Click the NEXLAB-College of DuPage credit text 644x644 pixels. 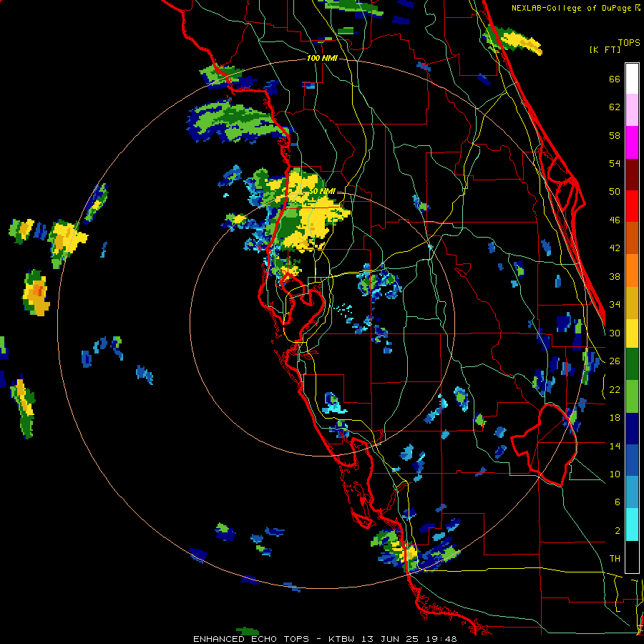click(571, 8)
